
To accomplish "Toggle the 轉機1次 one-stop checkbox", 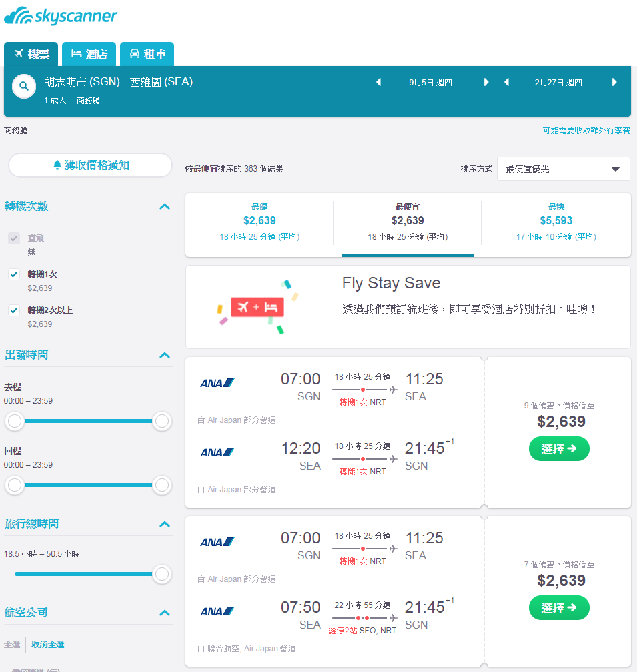I will tap(14, 274).
